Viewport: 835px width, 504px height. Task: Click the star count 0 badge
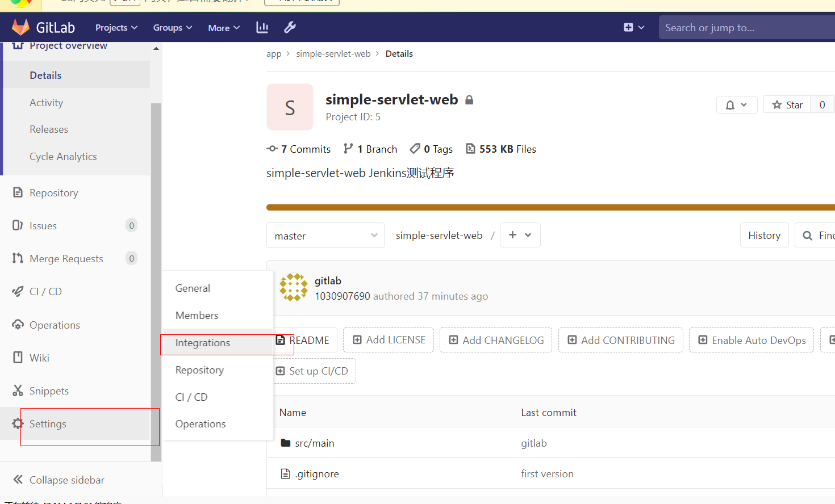[x=823, y=104]
